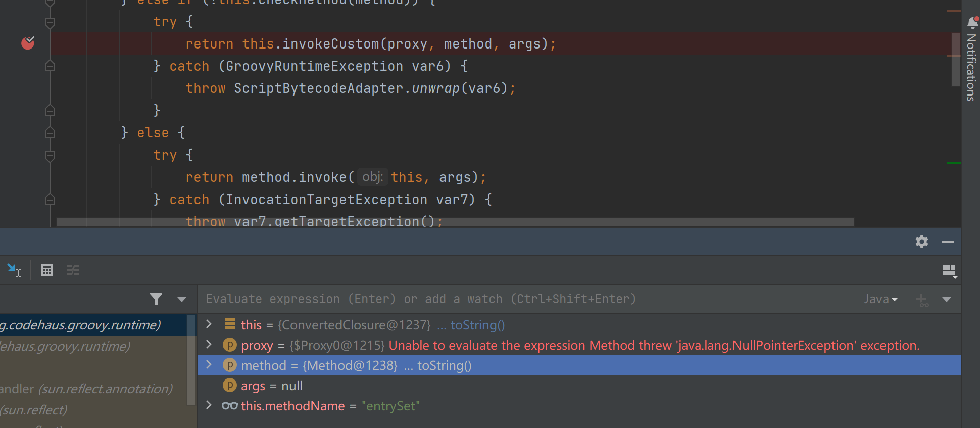Click the frames filter funnel icon

pyautogui.click(x=156, y=299)
